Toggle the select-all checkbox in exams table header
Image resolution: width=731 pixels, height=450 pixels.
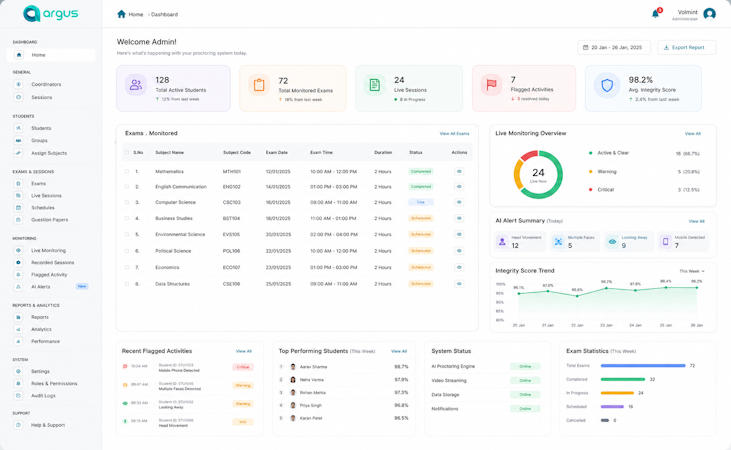[127, 152]
